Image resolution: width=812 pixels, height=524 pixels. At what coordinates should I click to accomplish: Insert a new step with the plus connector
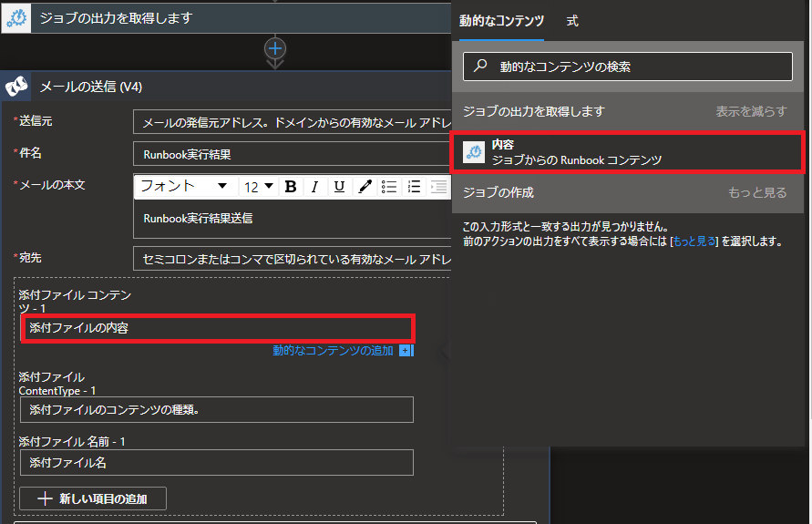275,49
